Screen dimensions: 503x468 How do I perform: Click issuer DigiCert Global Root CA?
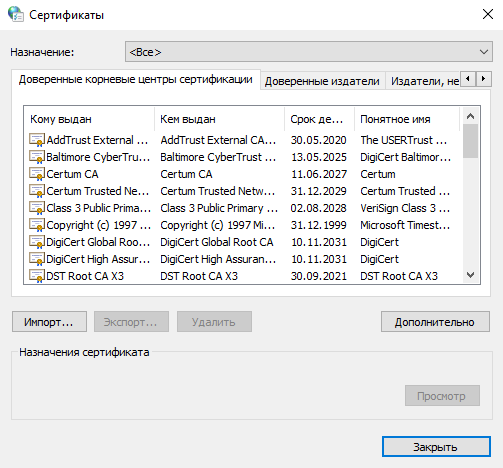[217, 242]
